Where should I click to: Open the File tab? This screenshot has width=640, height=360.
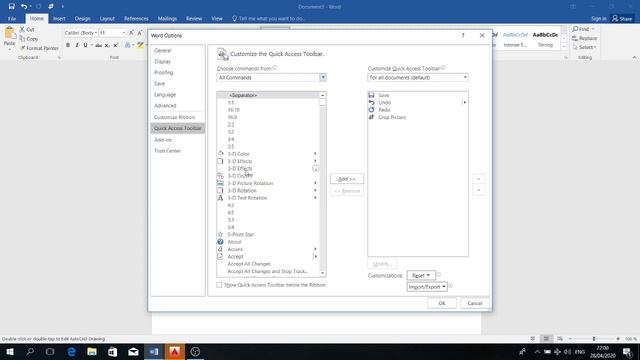12,18
